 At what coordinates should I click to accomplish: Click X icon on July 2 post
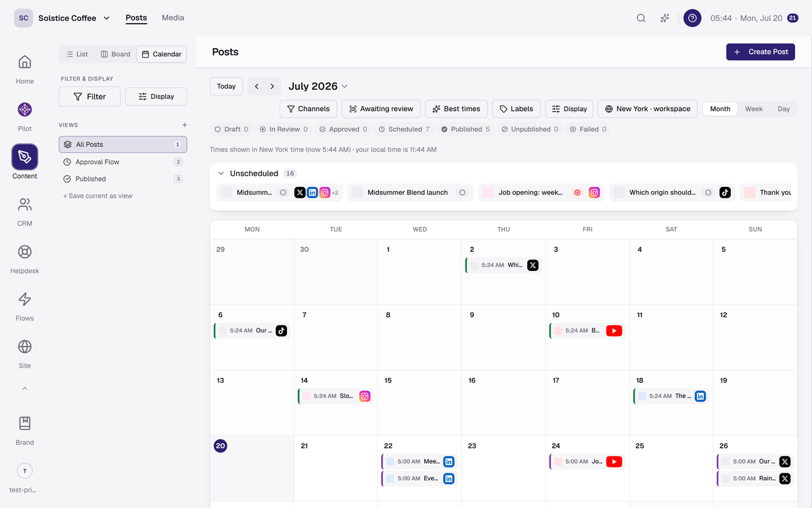click(533, 265)
